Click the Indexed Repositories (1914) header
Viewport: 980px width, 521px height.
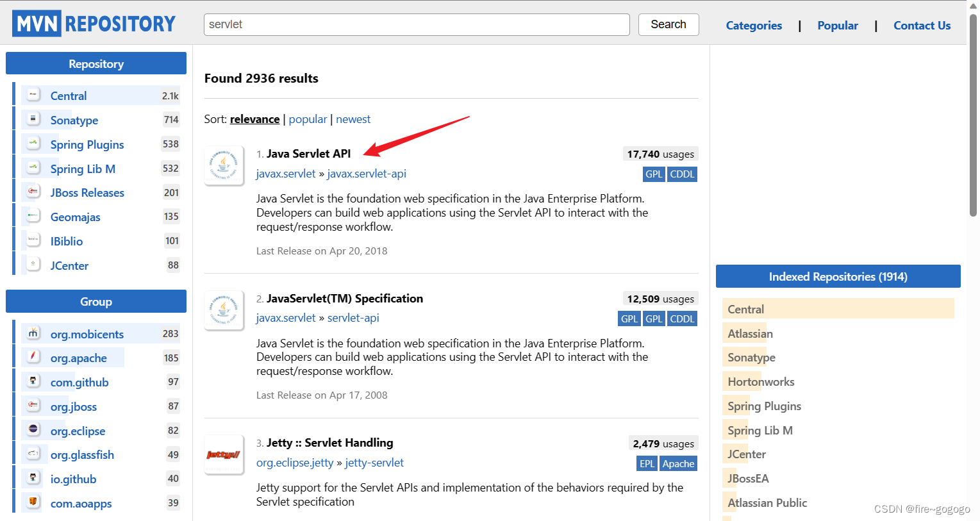[x=838, y=276]
